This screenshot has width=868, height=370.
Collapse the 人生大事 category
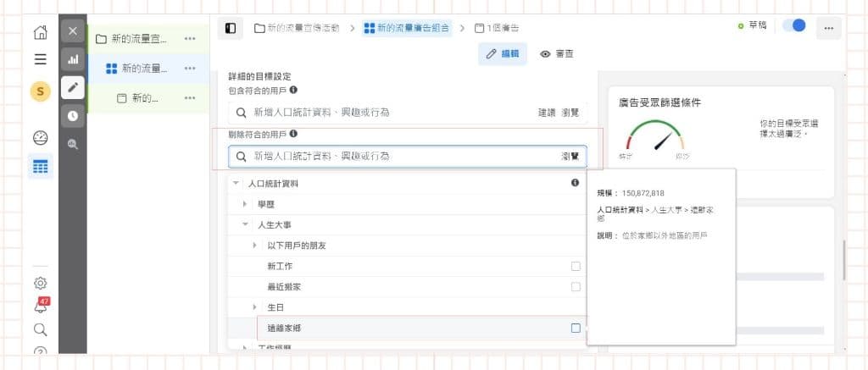(x=245, y=225)
